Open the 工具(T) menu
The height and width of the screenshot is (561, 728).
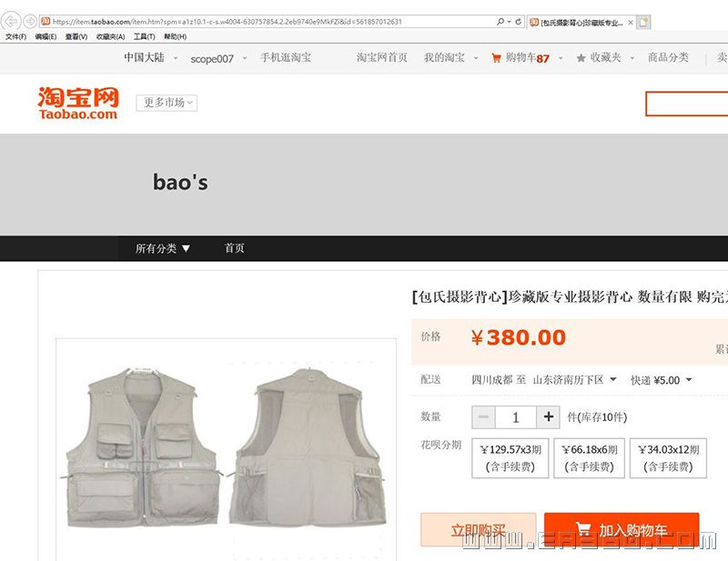click(x=145, y=36)
